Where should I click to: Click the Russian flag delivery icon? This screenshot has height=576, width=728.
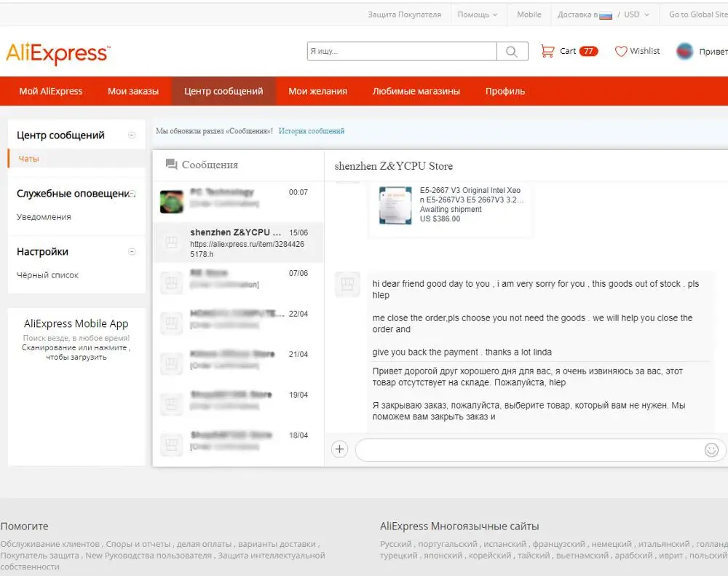coord(606,15)
